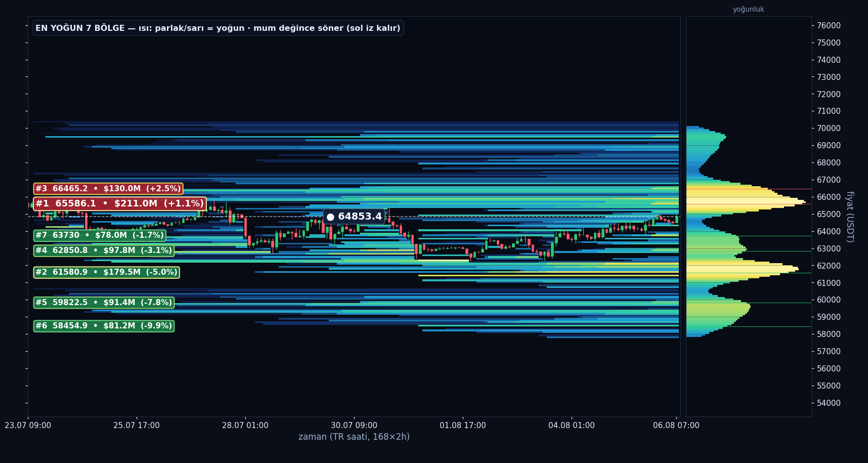Click the 58000 price tick
This screenshot has height=463, width=868.
point(829,334)
